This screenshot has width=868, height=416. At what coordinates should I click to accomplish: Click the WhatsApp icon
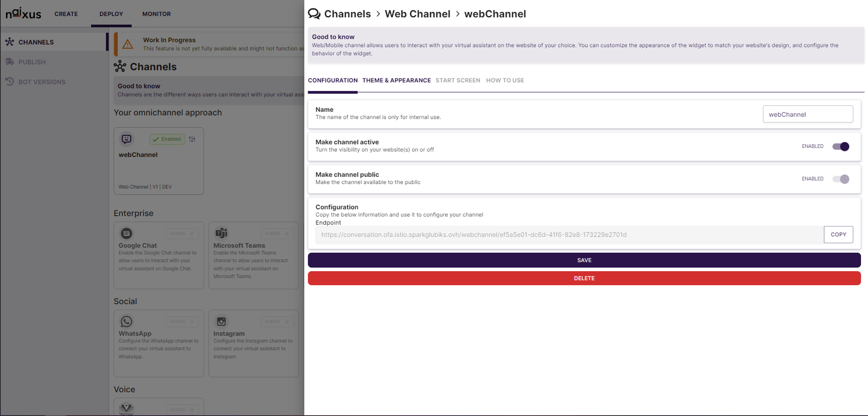tap(126, 321)
